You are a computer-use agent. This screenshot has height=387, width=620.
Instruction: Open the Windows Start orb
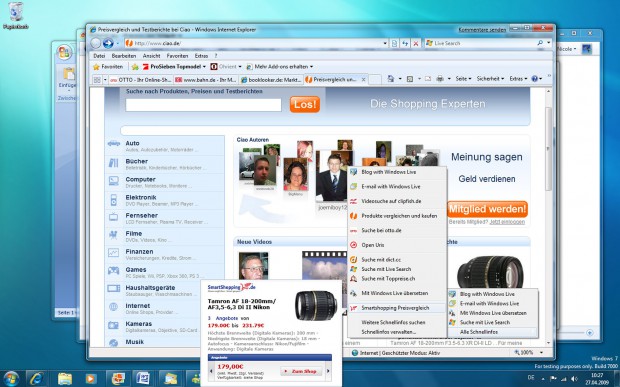click(x=11, y=378)
